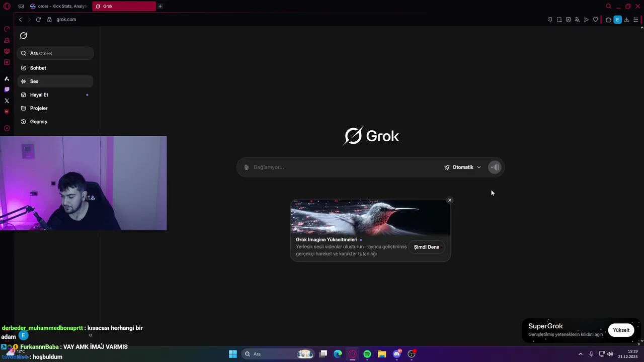This screenshot has width=644, height=362.
Task: Open Projeler in the sidebar
Action: click(55, 108)
